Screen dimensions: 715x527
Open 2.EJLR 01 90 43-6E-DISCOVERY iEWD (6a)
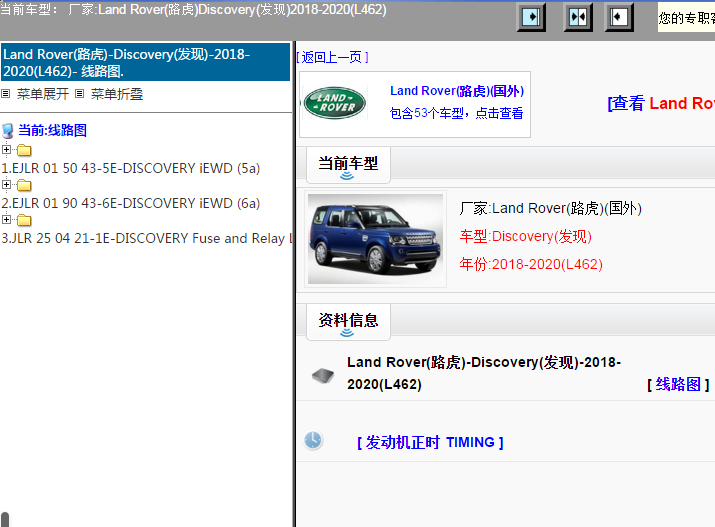[x=131, y=203]
